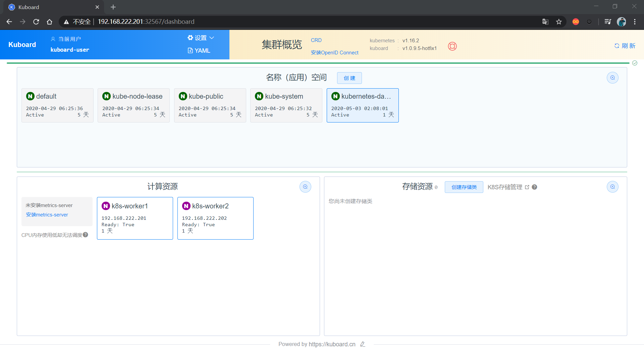Zoom the 计算资源 panel with magnifier icon
644x349 pixels.
click(305, 187)
